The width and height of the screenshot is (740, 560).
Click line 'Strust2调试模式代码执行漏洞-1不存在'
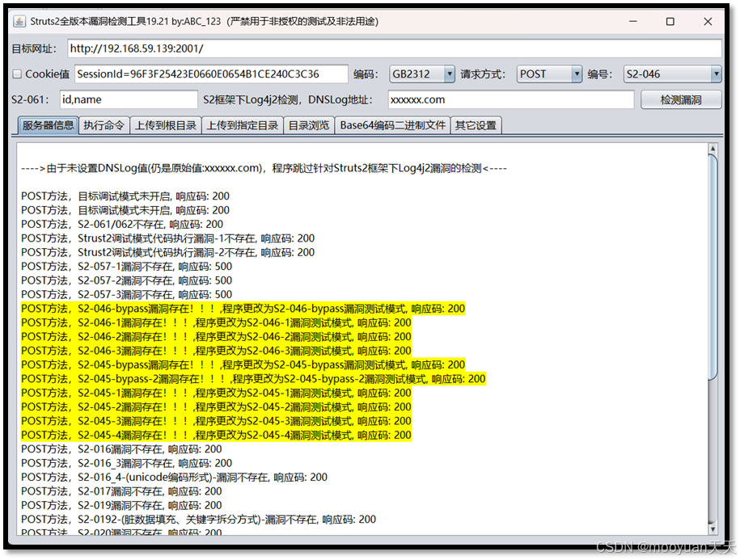pos(168,238)
